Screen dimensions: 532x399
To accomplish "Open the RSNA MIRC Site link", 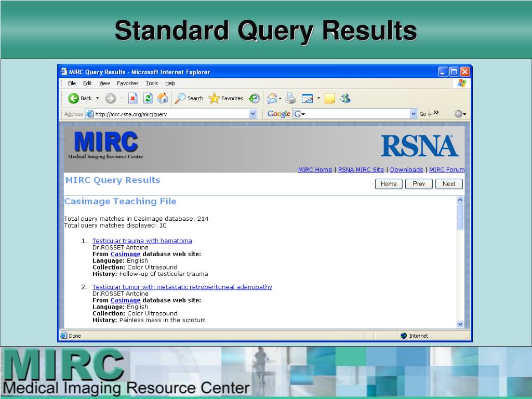I will coord(361,170).
